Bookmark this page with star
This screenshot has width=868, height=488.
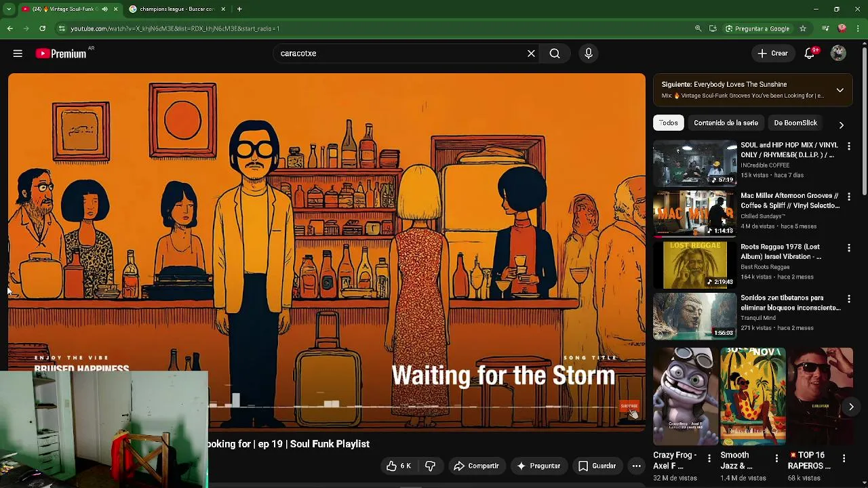(x=802, y=28)
